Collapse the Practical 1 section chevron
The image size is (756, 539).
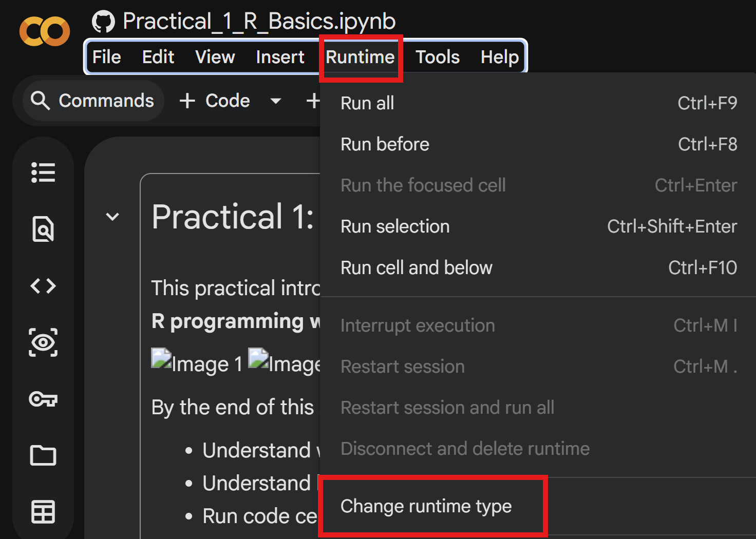click(112, 217)
